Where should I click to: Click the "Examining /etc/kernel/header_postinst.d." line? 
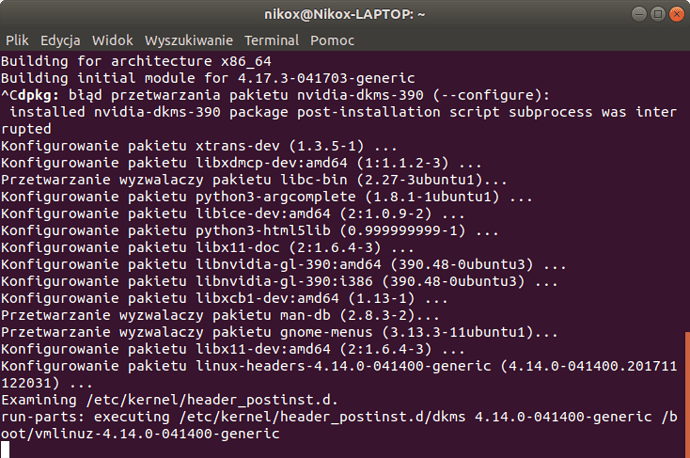pos(170,399)
